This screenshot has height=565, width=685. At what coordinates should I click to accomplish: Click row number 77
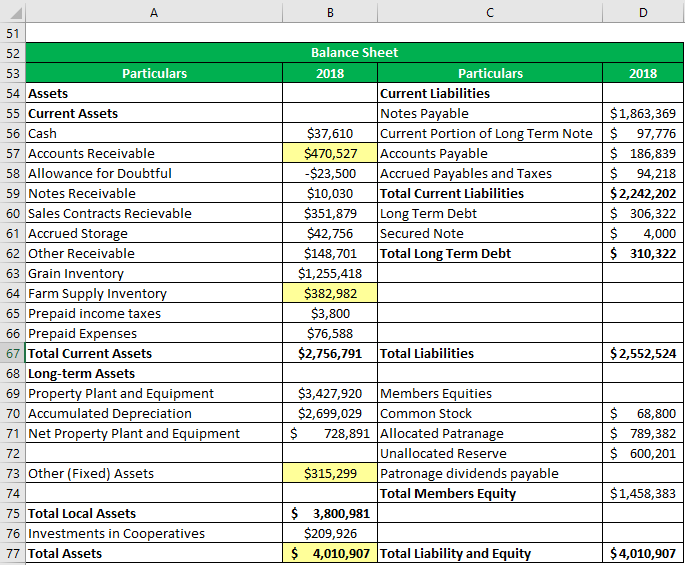(x=12, y=553)
